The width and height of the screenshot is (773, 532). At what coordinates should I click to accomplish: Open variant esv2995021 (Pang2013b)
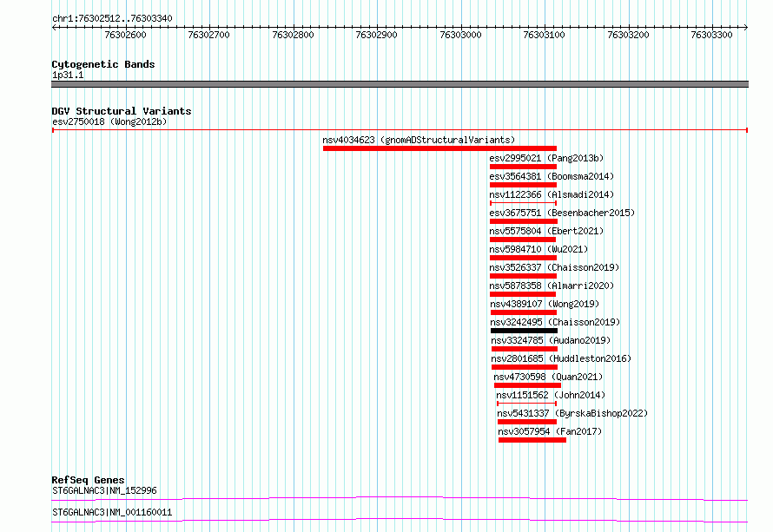tap(546, 158)
